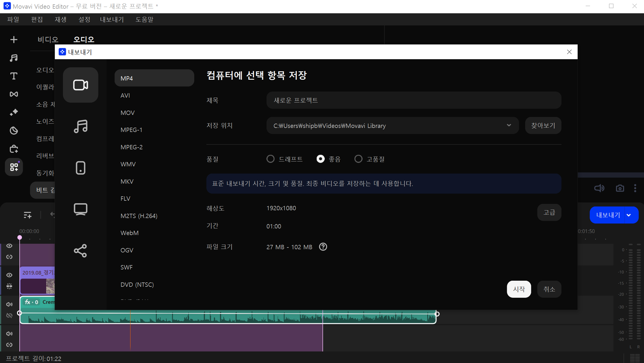Select the audio export music note icon

click(81, 126)
